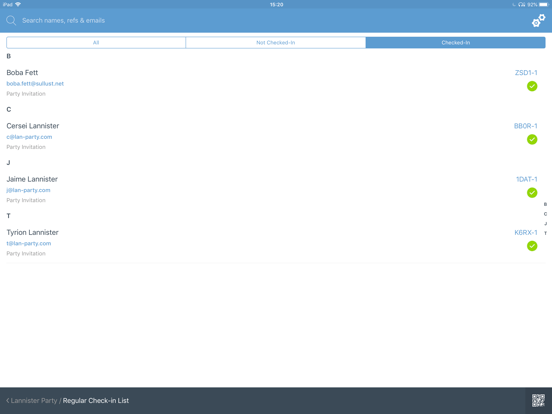Click email t@lan-party.com
The width and height of the screenshot is (552, 414).
coord(29,243)
